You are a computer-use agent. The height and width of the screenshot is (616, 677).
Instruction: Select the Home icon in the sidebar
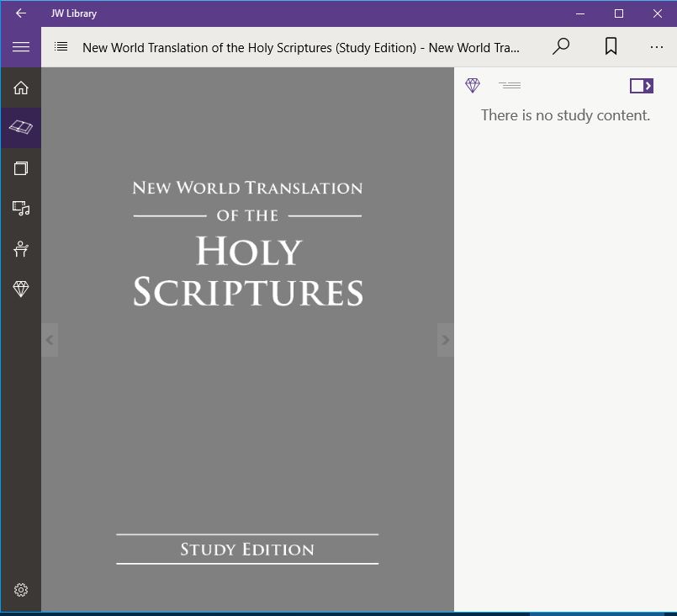click(20, 88)
